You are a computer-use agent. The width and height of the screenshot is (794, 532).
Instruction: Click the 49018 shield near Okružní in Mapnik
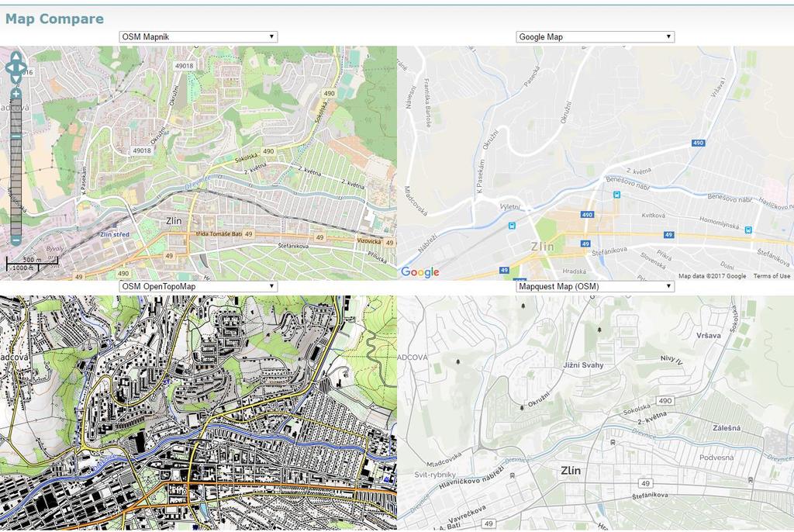[142, 150]
